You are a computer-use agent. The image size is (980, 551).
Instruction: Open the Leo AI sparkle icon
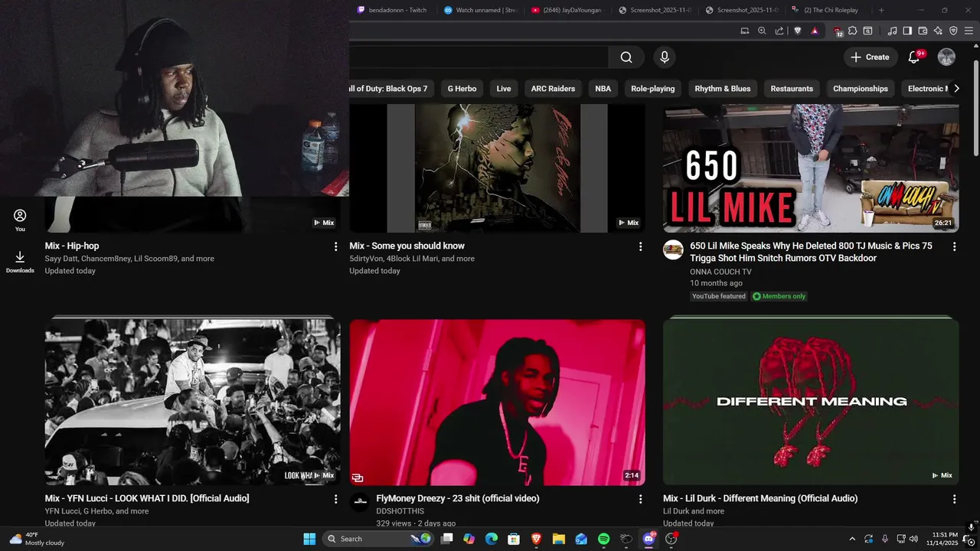point(938,31)
